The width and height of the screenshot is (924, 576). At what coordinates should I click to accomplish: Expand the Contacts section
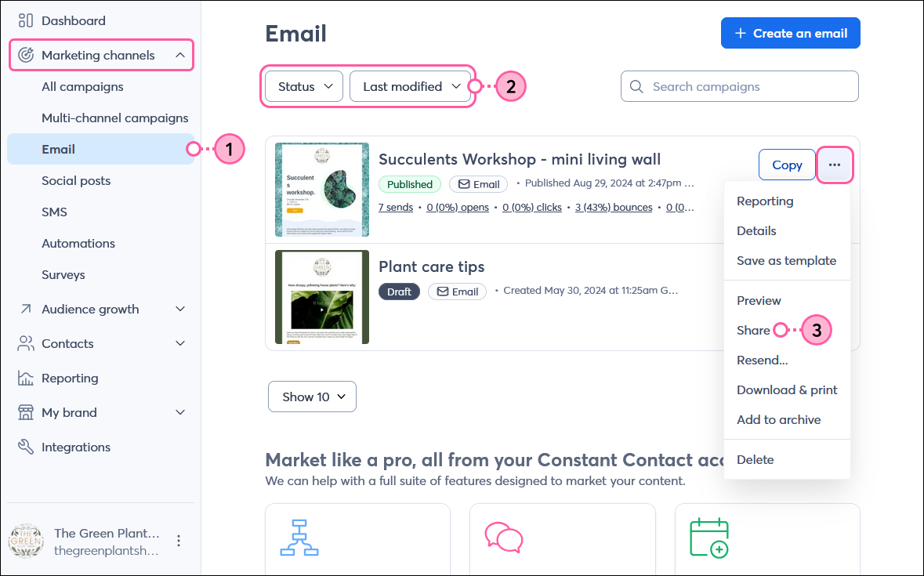pyautogui.click(x=180, y=343)
